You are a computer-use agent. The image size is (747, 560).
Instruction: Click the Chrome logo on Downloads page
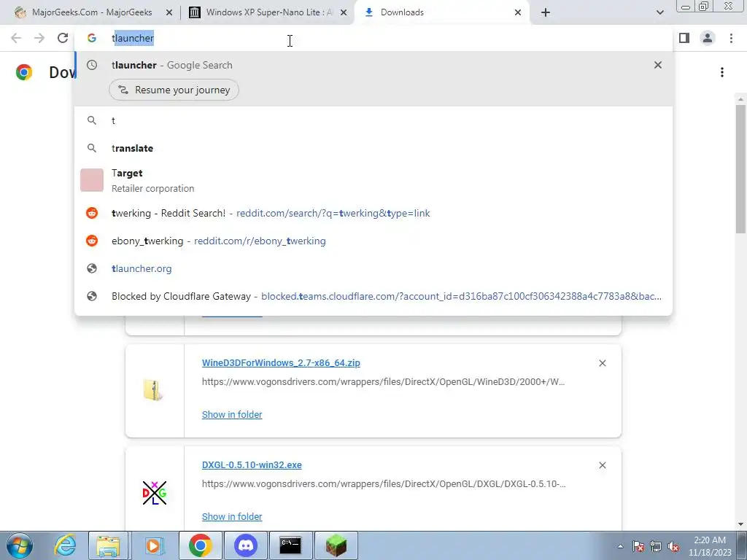(24, 72)
